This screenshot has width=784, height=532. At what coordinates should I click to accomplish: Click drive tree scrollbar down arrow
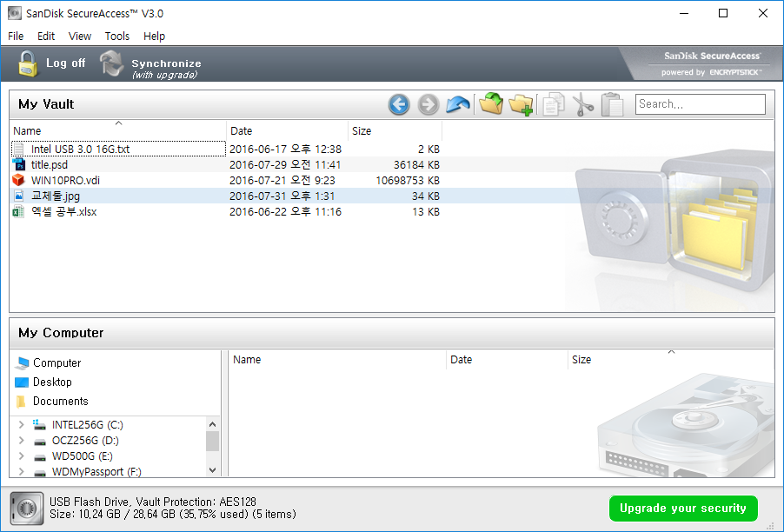(212, 470)
